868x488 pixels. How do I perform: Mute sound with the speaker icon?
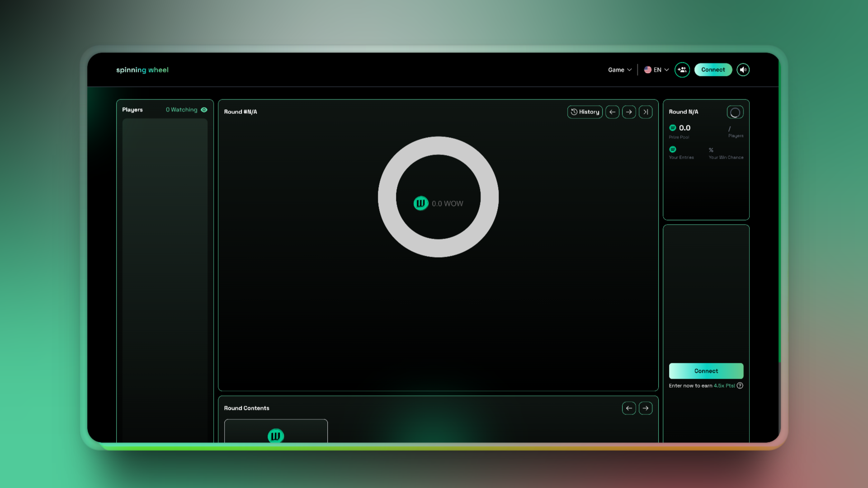[743, 70]
